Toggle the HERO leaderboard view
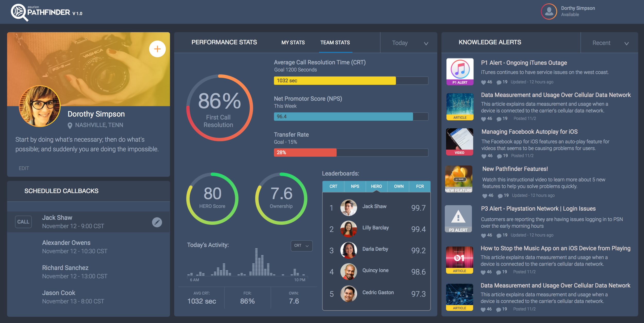 pyautogui.click(x=376, y=186)
